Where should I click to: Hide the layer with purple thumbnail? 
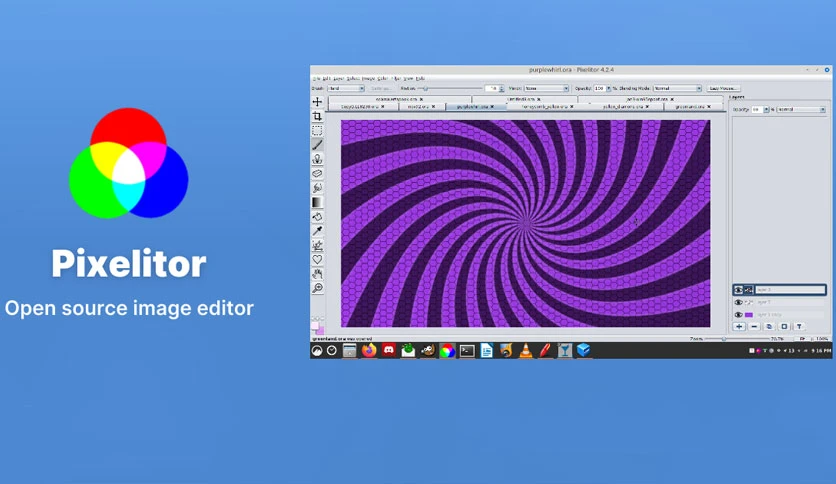pos(738,315)
